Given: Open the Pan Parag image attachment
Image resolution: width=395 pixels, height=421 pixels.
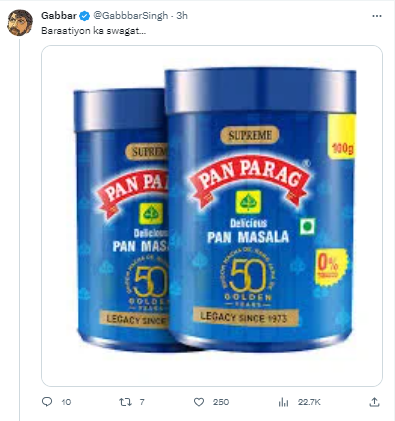Looking at the screenshot, I should (x=212, y=216).
